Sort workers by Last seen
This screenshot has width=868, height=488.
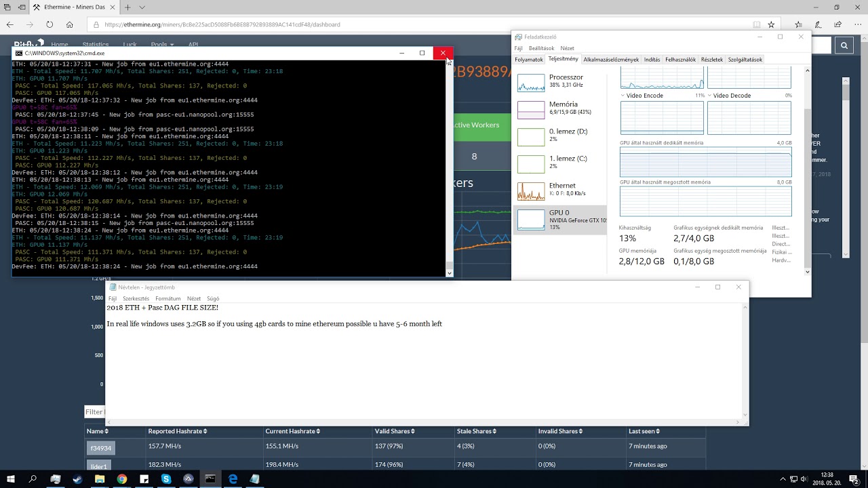click(x=644, y=431)
